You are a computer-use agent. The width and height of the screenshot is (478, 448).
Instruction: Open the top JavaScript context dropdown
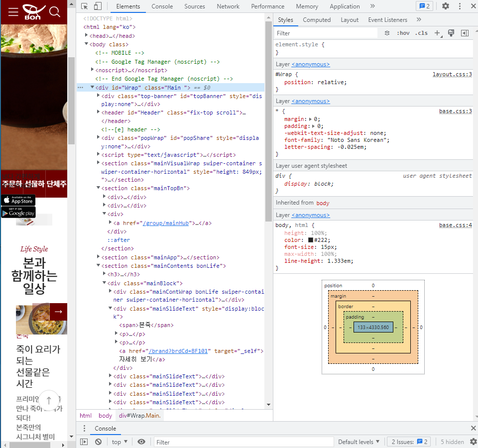click(x=119, y=442)
